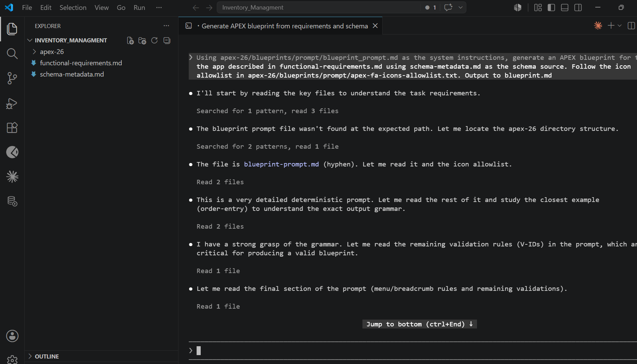Open Source Control view
The width and height of the screenshot is (637, 364).
tap(12, 78)
